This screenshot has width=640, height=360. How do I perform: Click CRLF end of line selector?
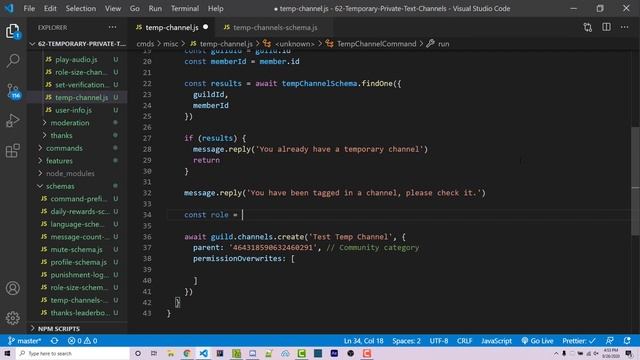464,341
